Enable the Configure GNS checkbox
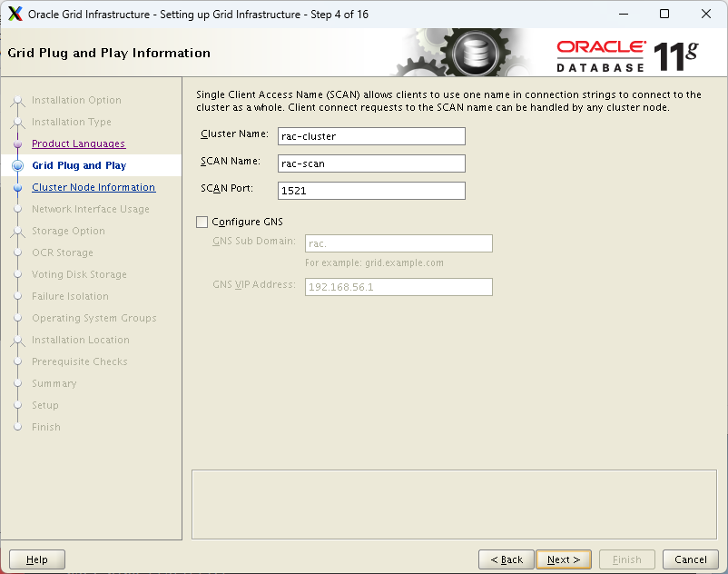This screenshot has width=728, height=574. 202,222
